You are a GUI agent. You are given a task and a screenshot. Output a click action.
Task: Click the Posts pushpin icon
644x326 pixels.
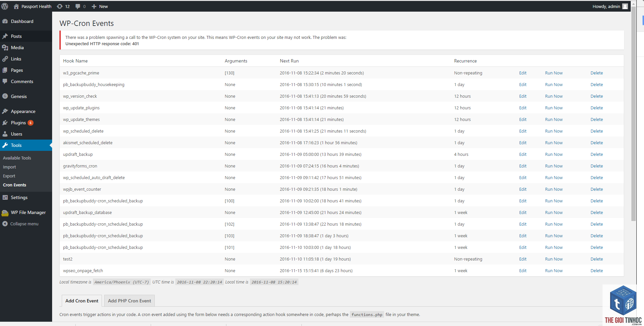(x=5, y=36)
